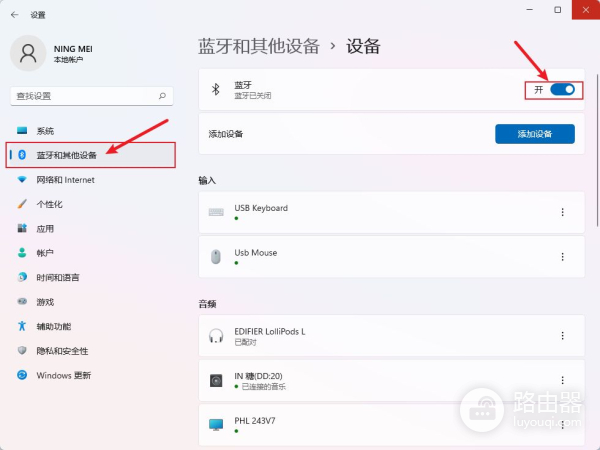Click the 已连接的音乐 status text
This screenshot has height=450, width=600.
point(264,386)
